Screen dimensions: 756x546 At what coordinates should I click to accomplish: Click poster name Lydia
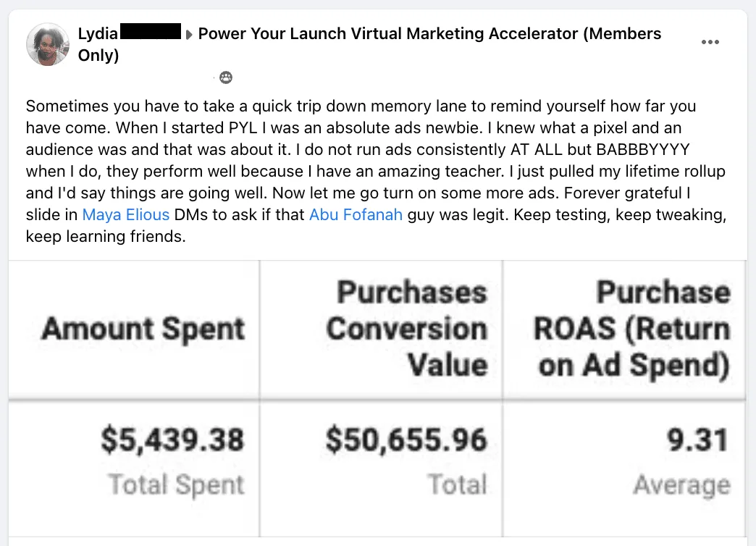coord(98,33)
